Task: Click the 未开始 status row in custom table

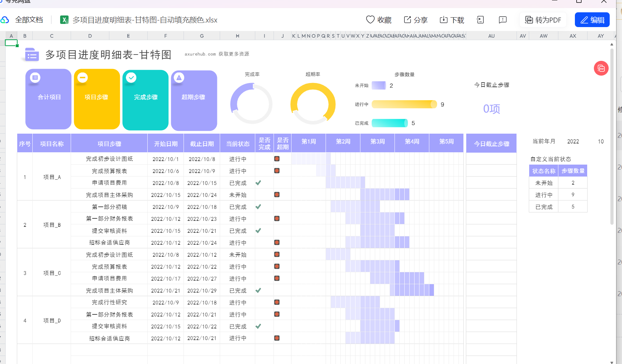Action: [x=558, y=183]
